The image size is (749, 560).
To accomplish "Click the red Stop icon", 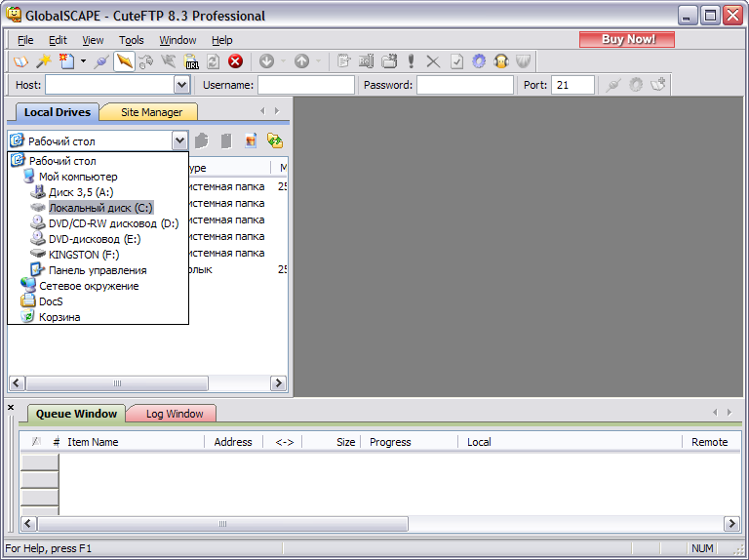I will point(235,61).
